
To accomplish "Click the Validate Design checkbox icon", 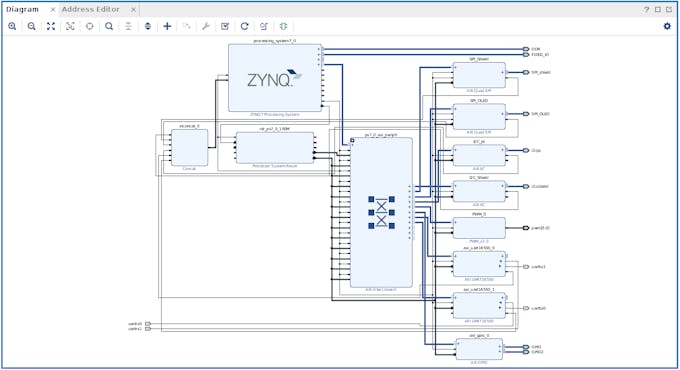I will (225, 26).
